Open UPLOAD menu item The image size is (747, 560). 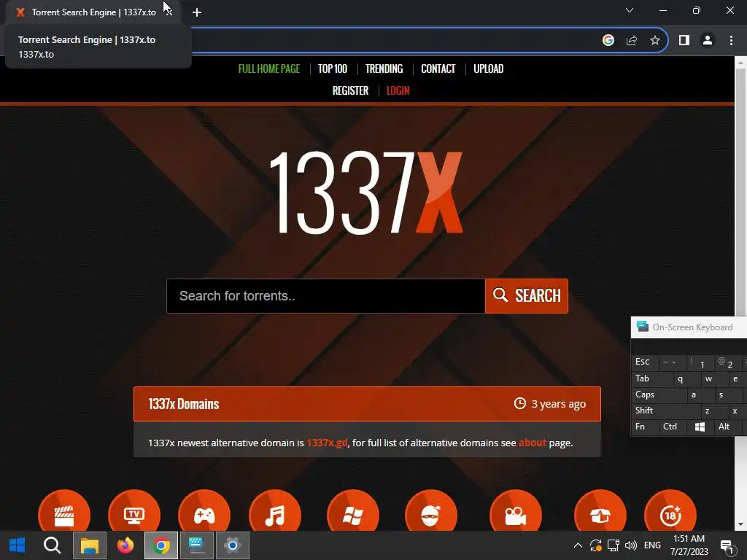point(488,69)
